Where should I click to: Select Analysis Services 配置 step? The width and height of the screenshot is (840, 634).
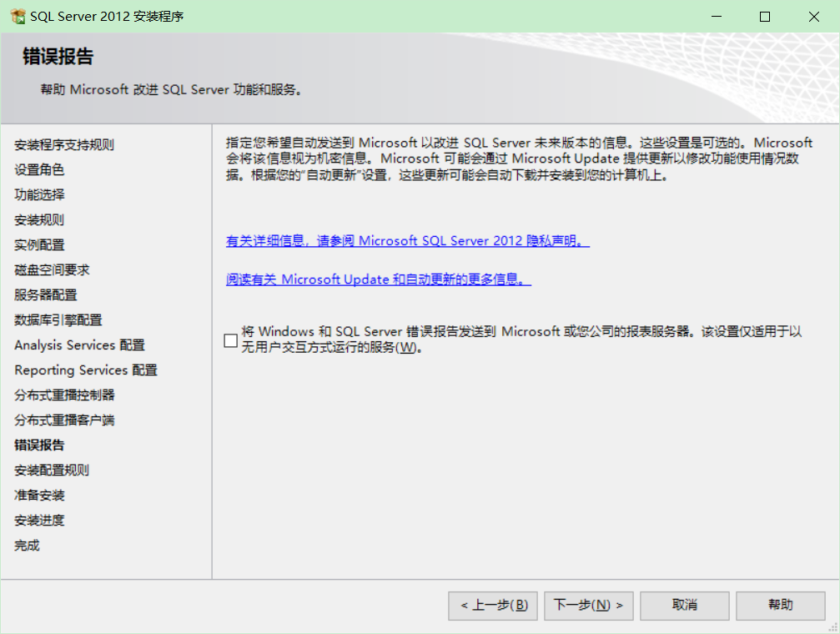coord(80,345)
